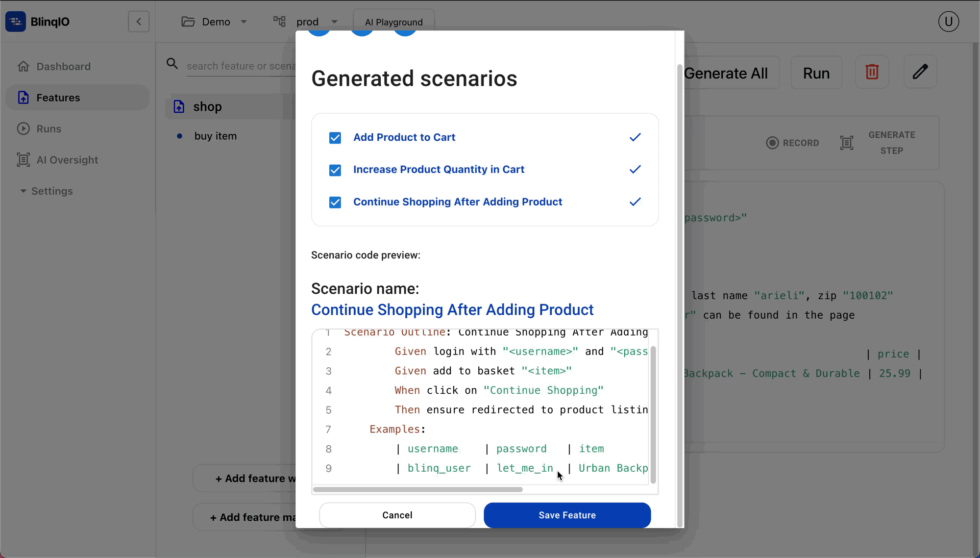Click the price column header in background editor

point(893,354)
